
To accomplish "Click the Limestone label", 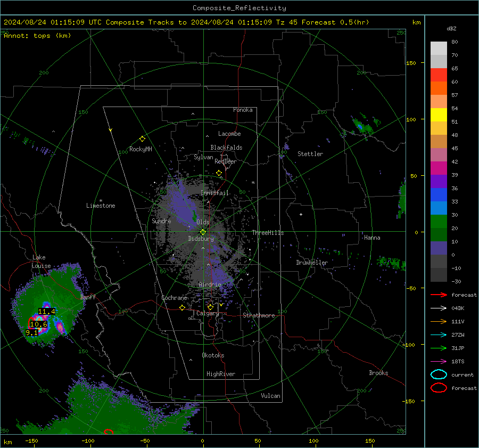I will point(101,206).
